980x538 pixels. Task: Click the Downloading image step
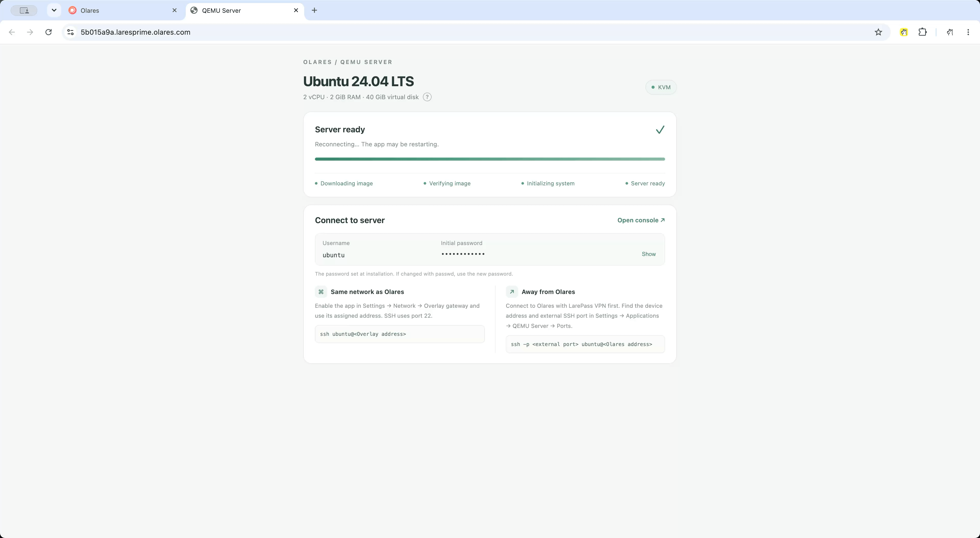pyautogui.click(x=344, y=183)
